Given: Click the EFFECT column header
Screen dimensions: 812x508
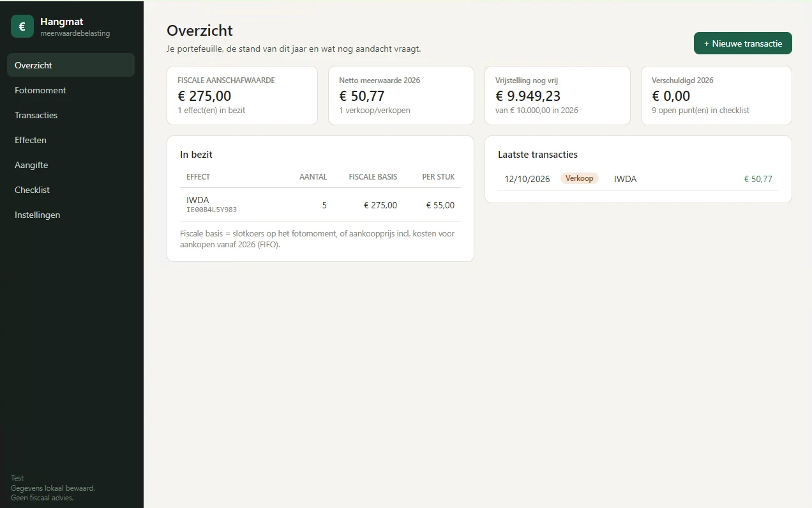Looking at the screenshot, I should coord(199,177).
